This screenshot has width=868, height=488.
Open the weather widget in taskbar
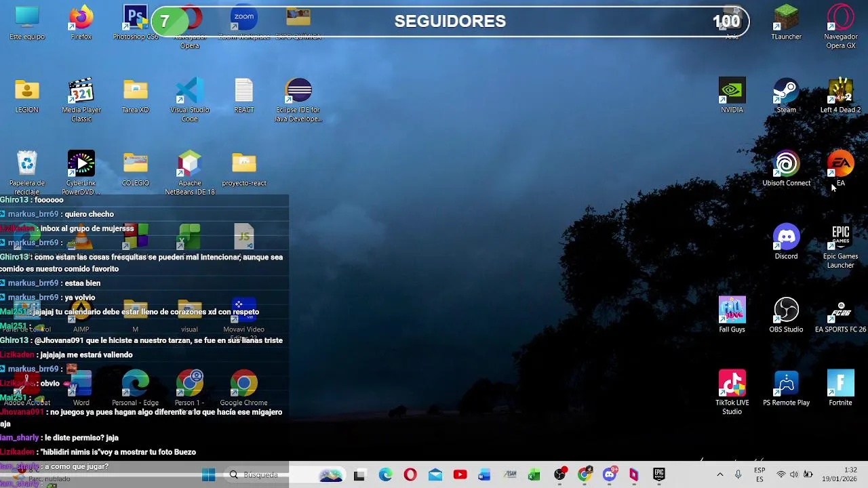(41, 475)
